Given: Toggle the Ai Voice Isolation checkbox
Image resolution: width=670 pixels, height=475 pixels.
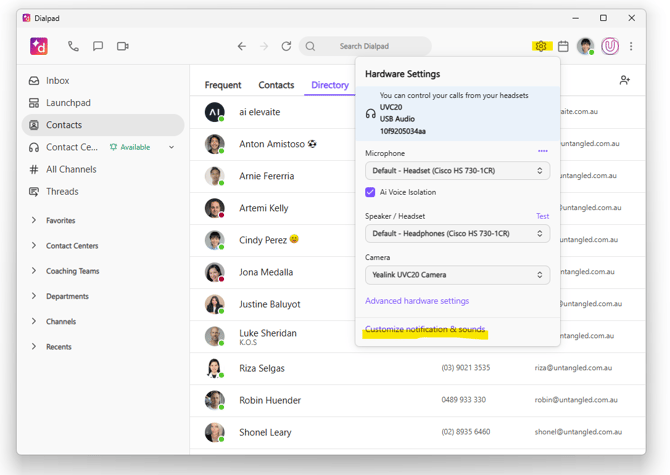Looking at the screenshot, I should point(370,192).
